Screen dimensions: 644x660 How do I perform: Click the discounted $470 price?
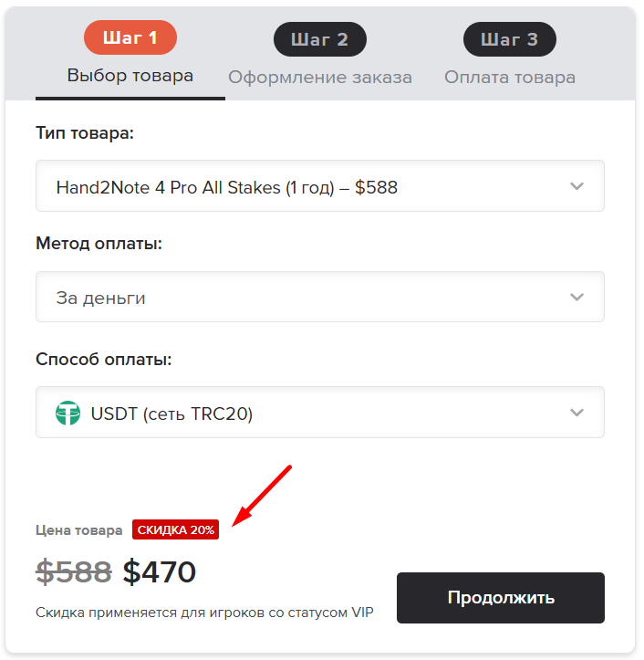click(x=160, y=571)
